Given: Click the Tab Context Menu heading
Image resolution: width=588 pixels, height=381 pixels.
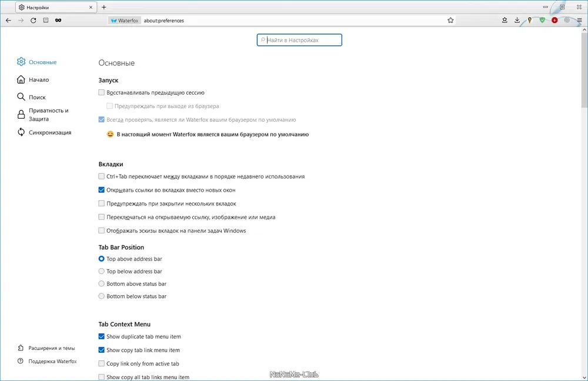Looking at the screenshot, I should [x=125, y=324].
